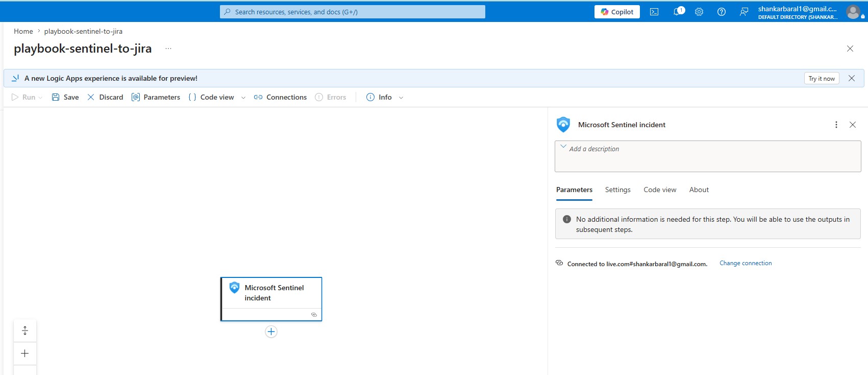
Task: Dismiss the new experience preview banner
Action: click(852, 78)
